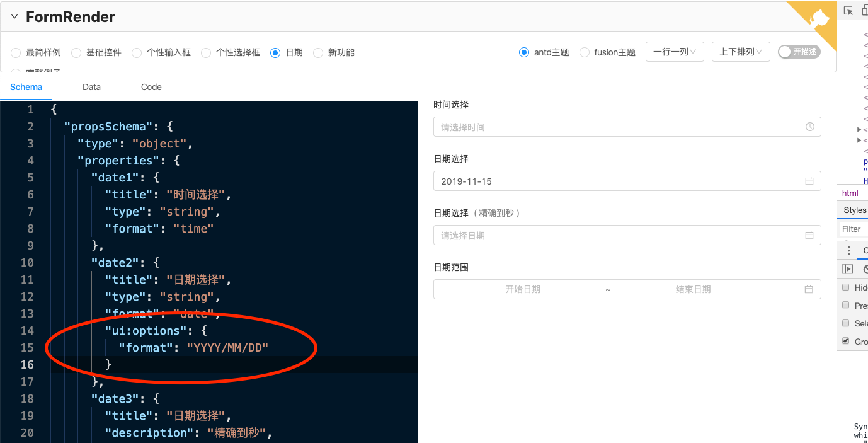Image resolution: width=868 pixels, height=443 pixels.
Task: Click calendar icon in 请选择日期 field
Action: coord(809,235)
